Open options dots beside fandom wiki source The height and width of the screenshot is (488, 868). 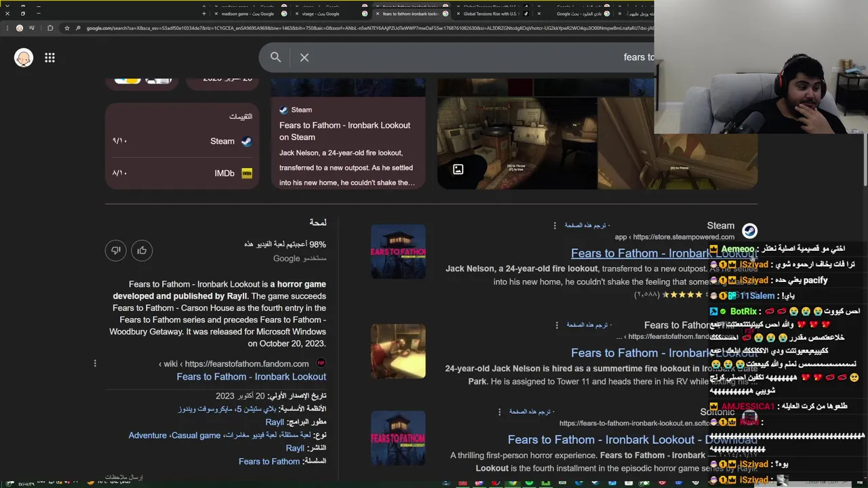(95, 363)
